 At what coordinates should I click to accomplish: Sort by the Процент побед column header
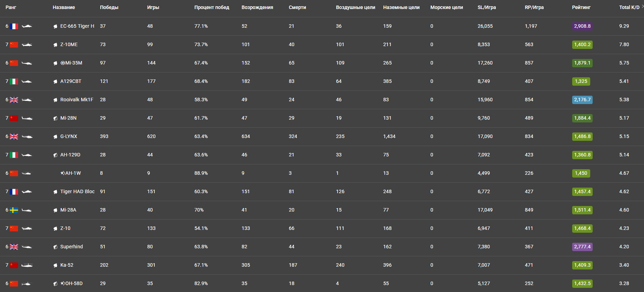[212, 7]
